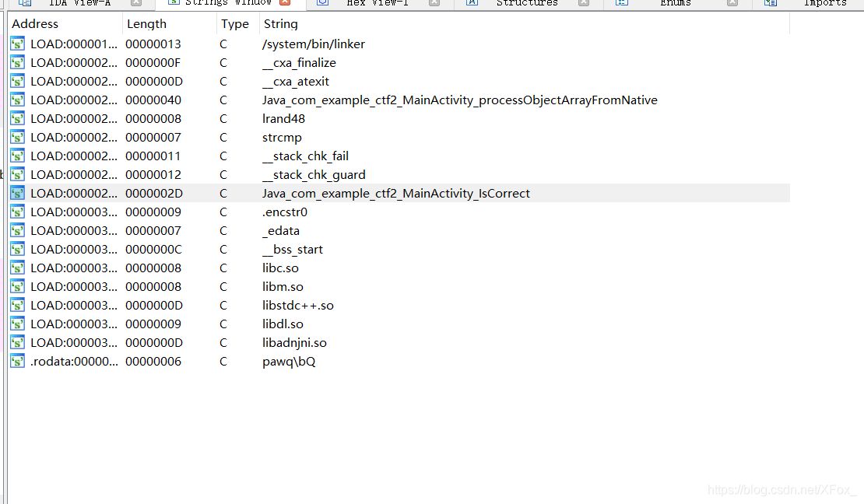The height and width of the screenshot is (504, 864).
Task: Select the __bss_start string
Action: tap(293, 250)
